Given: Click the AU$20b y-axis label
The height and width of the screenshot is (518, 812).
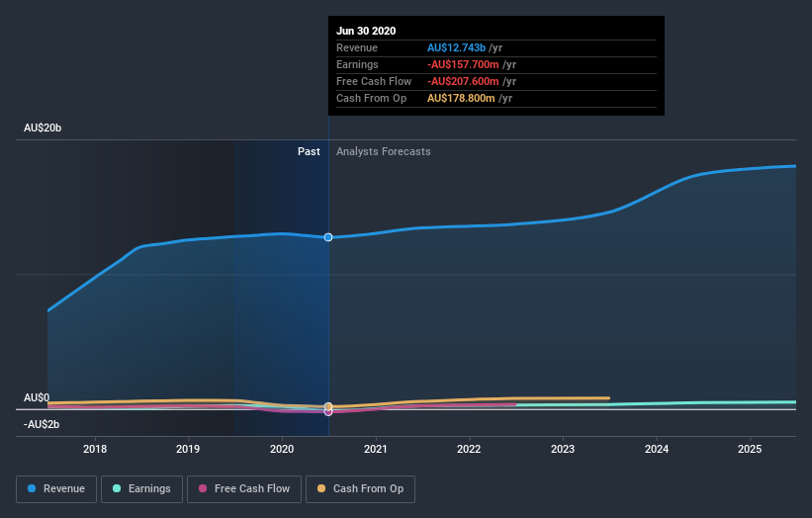Looking at the screenshot, I should (43, 128).
